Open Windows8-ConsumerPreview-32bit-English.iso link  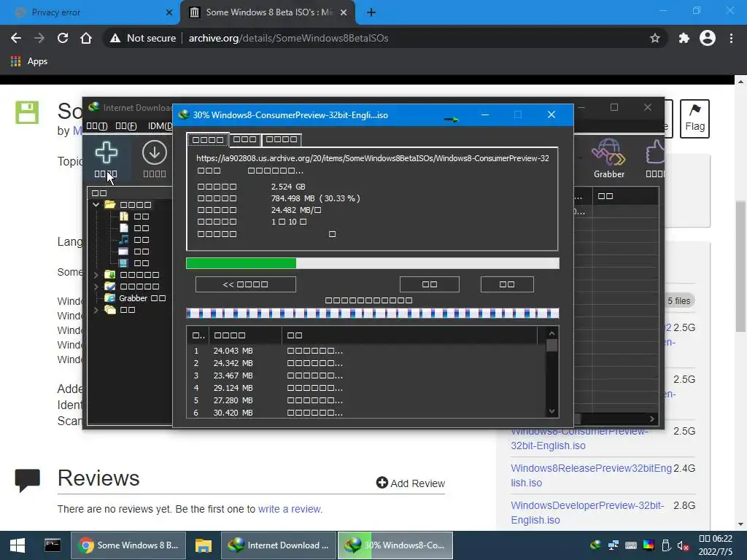(579, 438)
